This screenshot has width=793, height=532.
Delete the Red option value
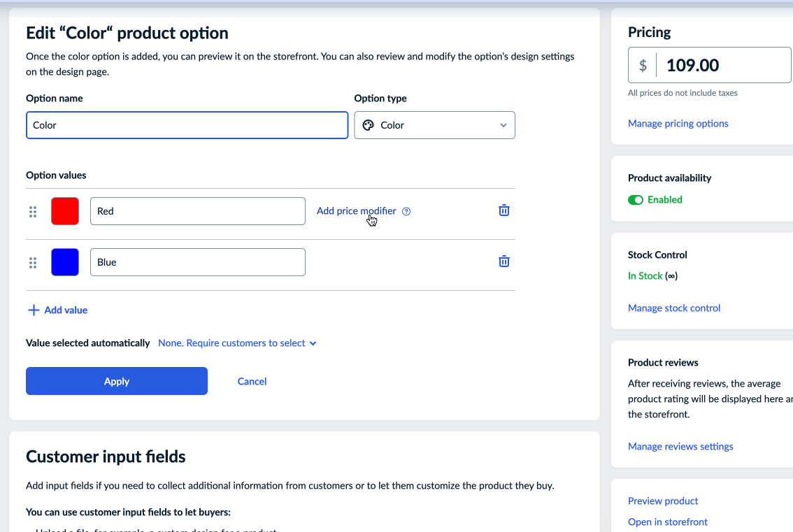[x=503, y=210]
